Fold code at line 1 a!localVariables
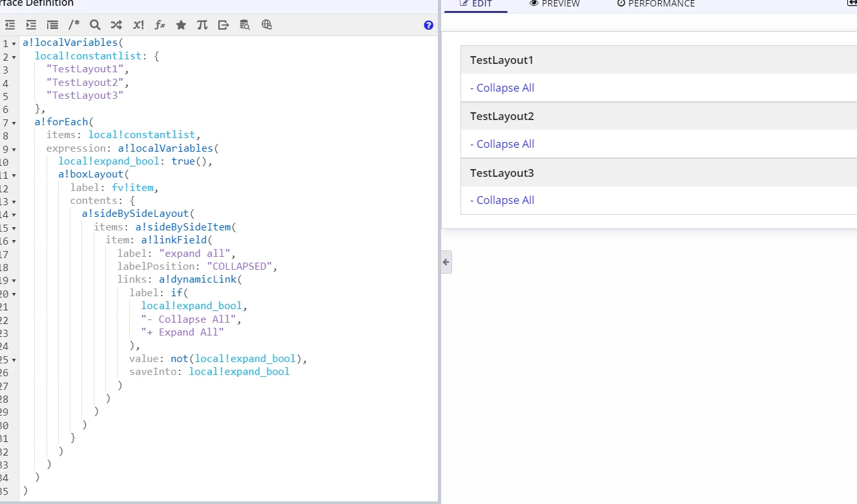Image resolution: width=857 pixels, height=504 pixels. click(x=14, y=43)
